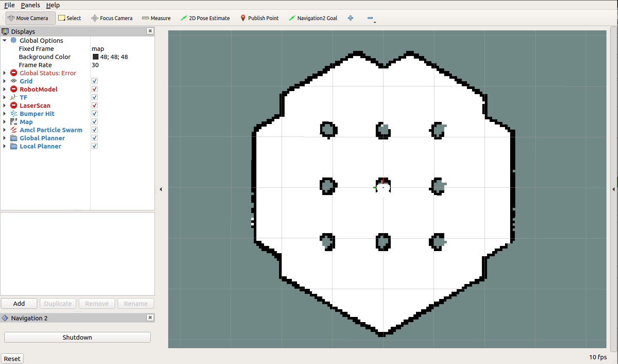618x364 pixels.
Task: Expand the Grid display properties
Action: pyautogui.click(x=5, y=81)
